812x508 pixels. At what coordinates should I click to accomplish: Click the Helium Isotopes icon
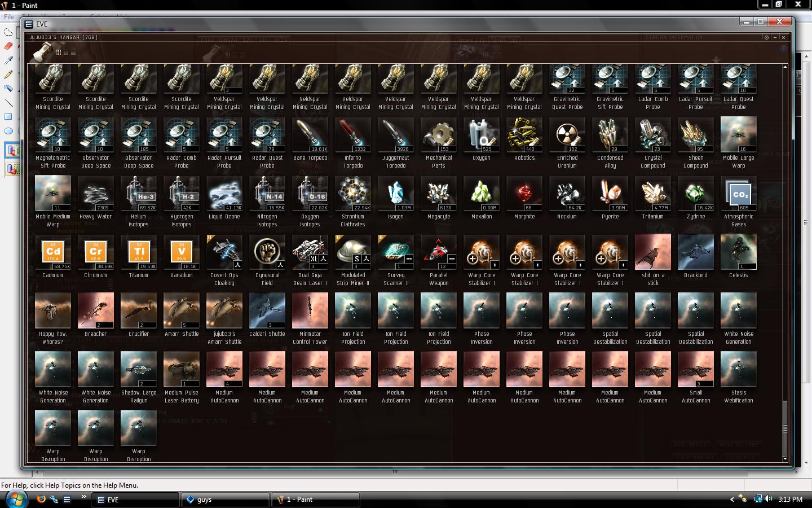click(x=139, y=194)
